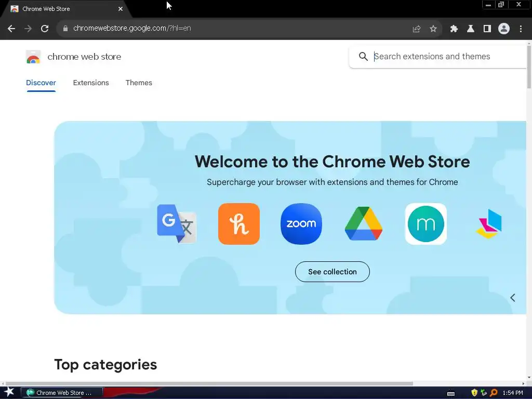Click the See collection button
Image resolution: width=532 pixels, height=399 pixels.
click(332, 271)
